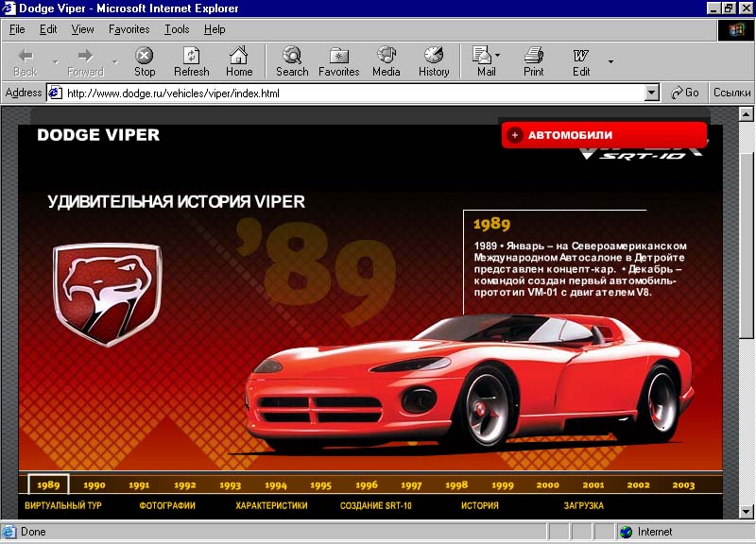Select year 1989 on timeline

point(48,484)
